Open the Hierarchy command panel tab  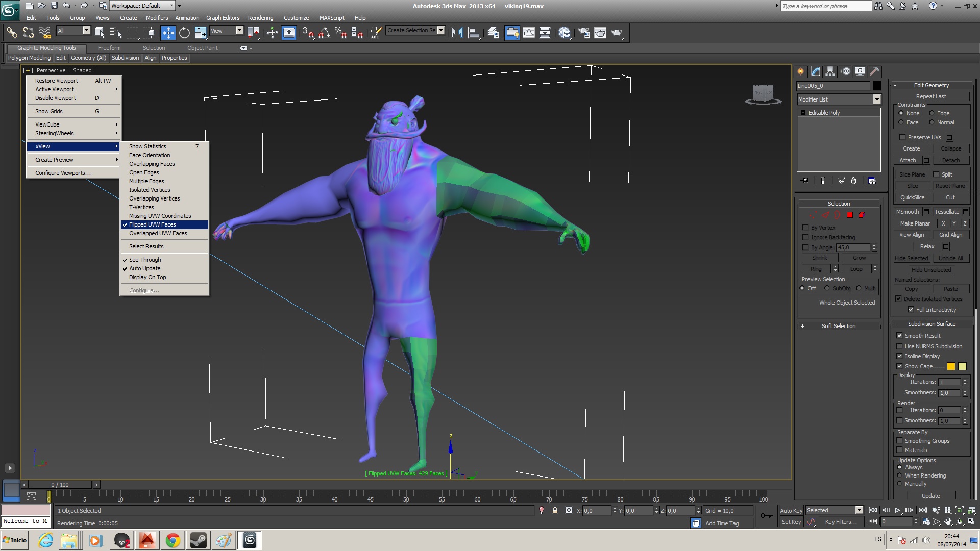pyautogui.click(x=830, y=71)
